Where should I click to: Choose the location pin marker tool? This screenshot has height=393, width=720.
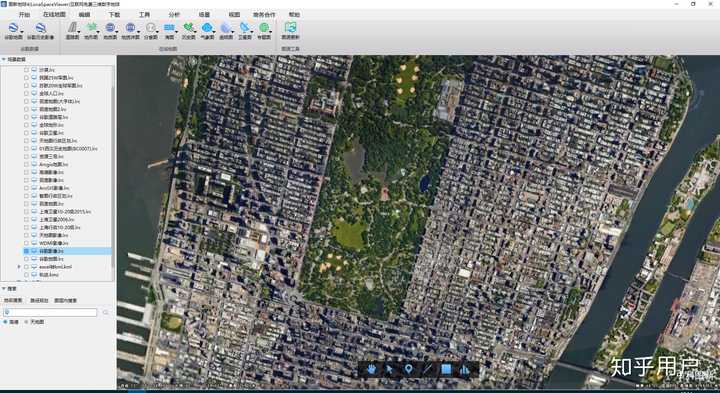pos(408,369)
